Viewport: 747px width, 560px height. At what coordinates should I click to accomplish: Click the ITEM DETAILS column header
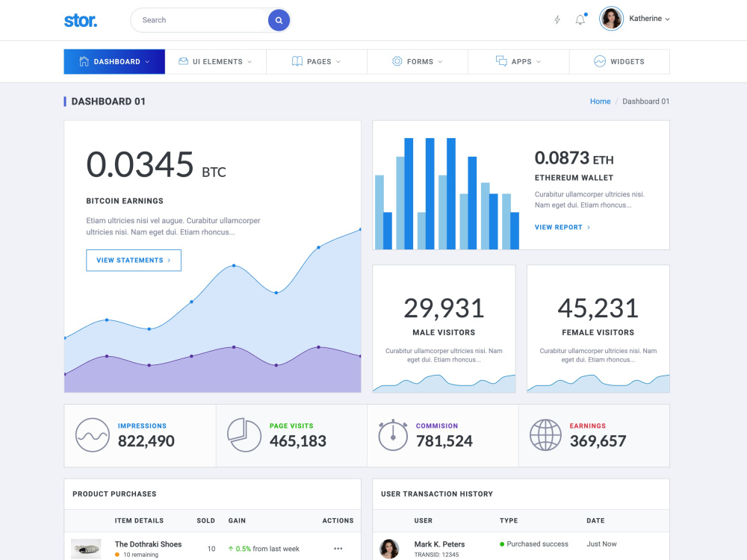pyautogui.click(x=139, y=520)
